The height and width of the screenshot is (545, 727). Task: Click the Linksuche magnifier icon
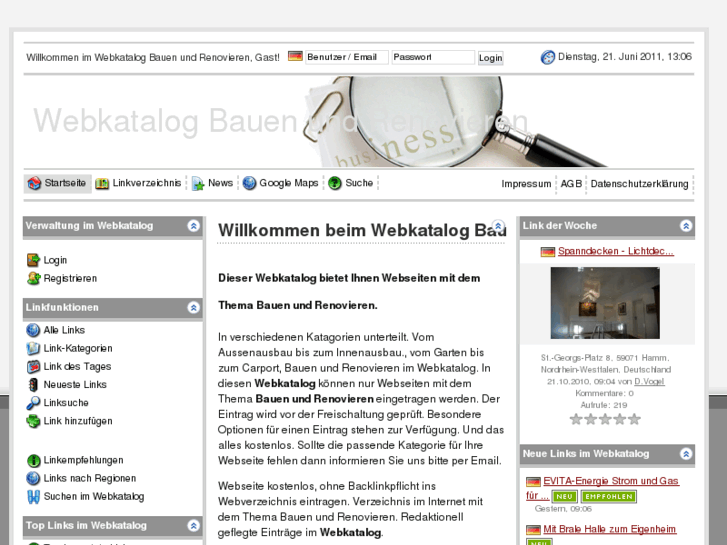tap(33, 403)
